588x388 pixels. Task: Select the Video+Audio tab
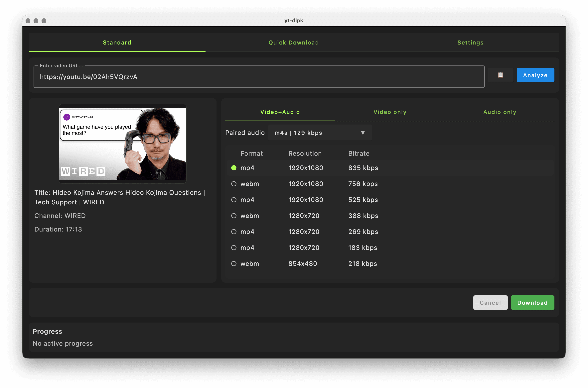(280, 112)
